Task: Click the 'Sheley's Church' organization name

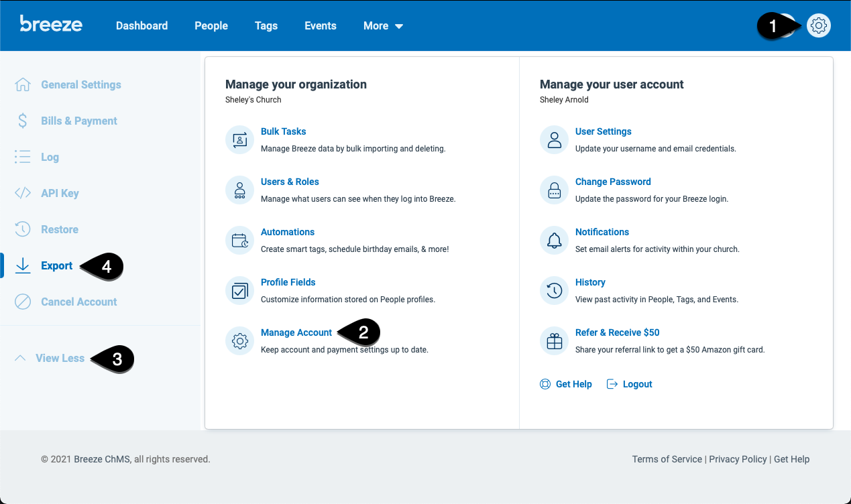Action: (x=253, y=100)
